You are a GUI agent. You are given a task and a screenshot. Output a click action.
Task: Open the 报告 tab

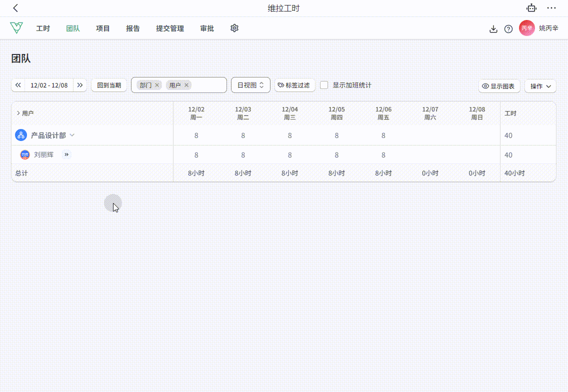coord(133,28)
